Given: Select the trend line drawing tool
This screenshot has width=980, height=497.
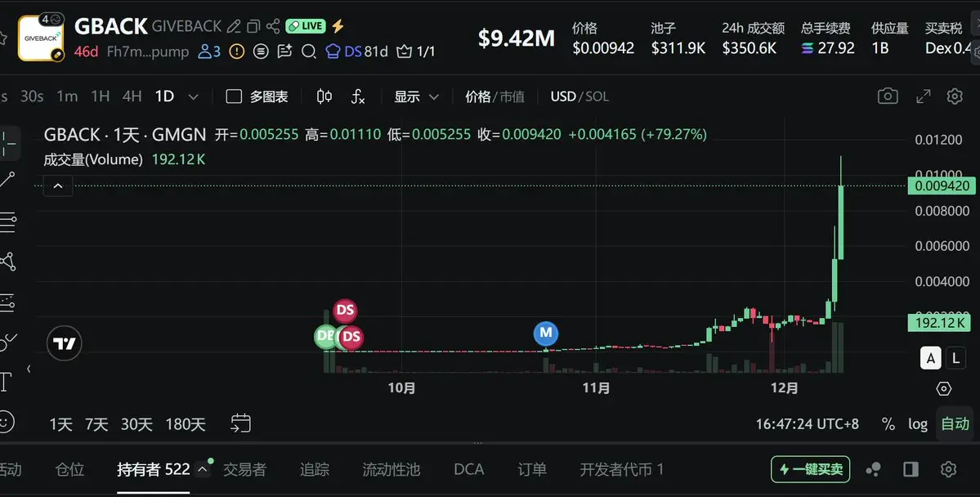Looking at the screenshot, I should (x=7, y=180).
